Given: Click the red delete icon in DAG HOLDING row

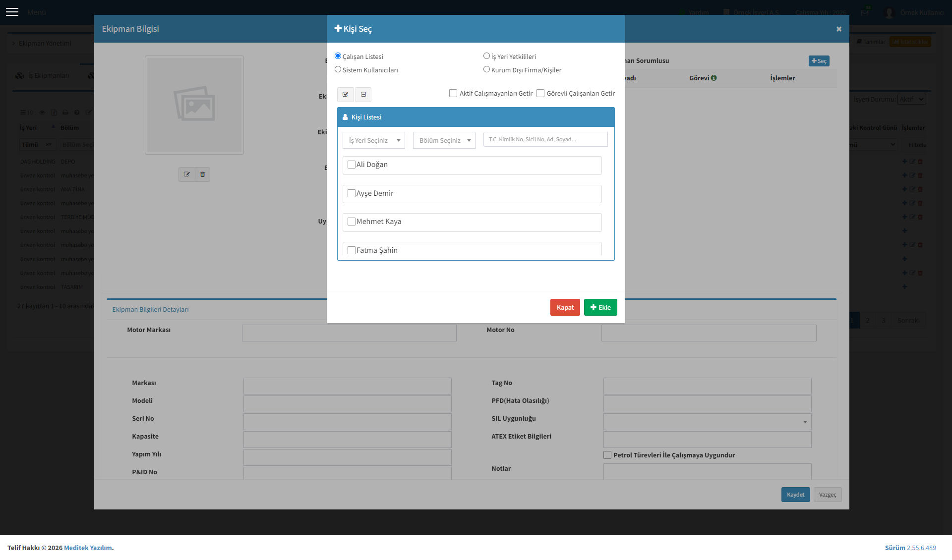Looking at the screenshot, I should pyautogui.click(x=920, y=162).
